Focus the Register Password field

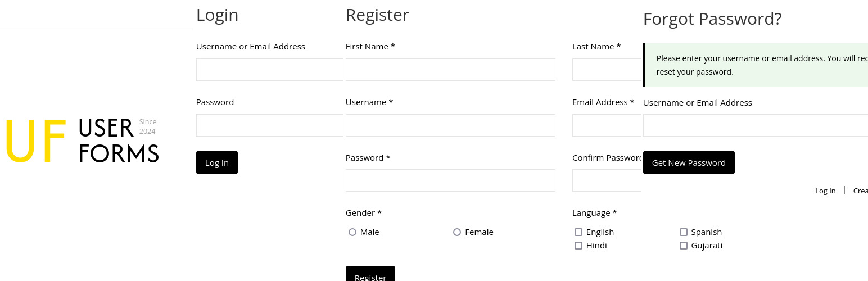(450, 180)
